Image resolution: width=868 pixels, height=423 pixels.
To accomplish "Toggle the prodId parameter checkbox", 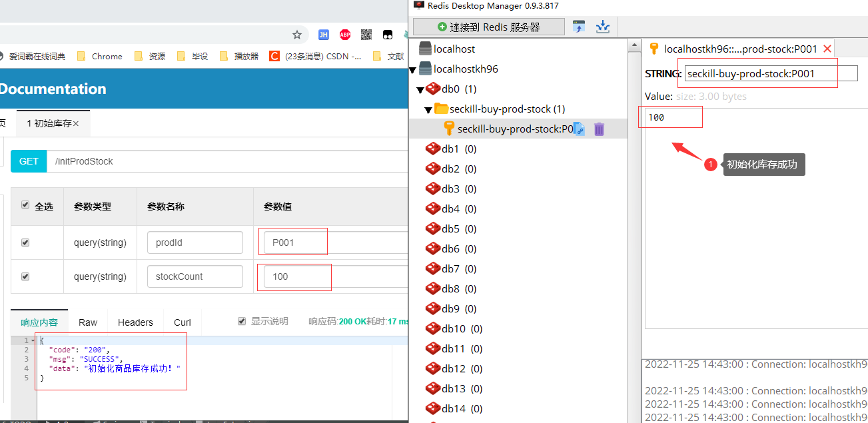I will point(25,242).
